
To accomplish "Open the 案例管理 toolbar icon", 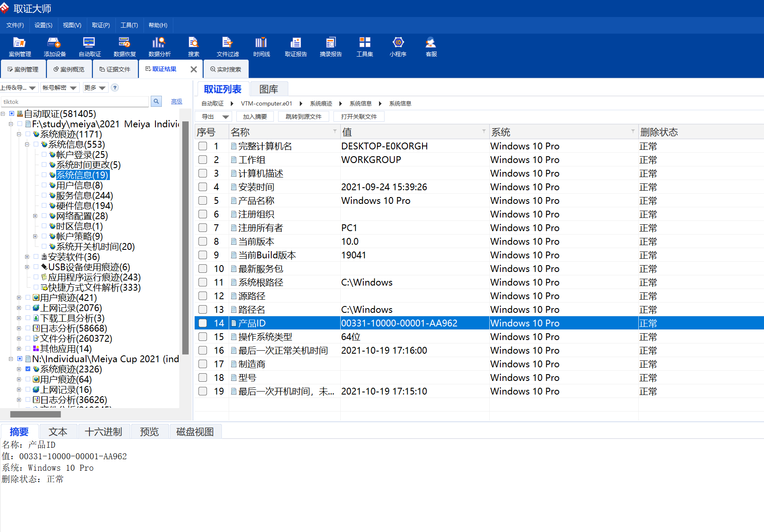I will tap(20, 47).
